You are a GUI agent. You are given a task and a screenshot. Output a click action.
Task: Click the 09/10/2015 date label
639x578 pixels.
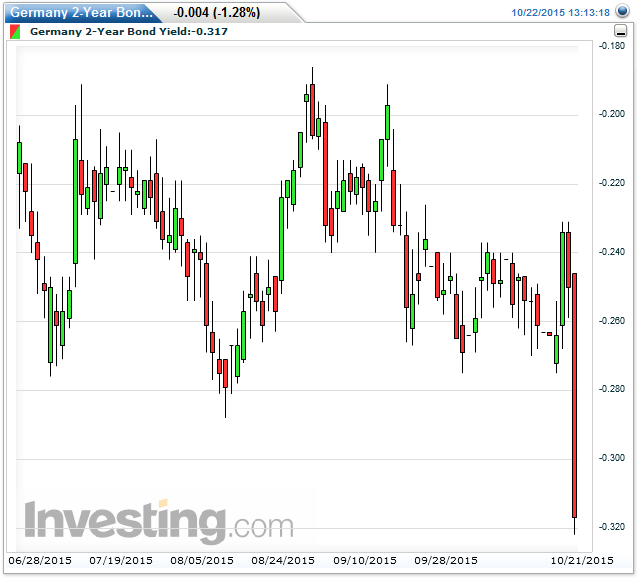pyautogui.click(x=365, y=560)
